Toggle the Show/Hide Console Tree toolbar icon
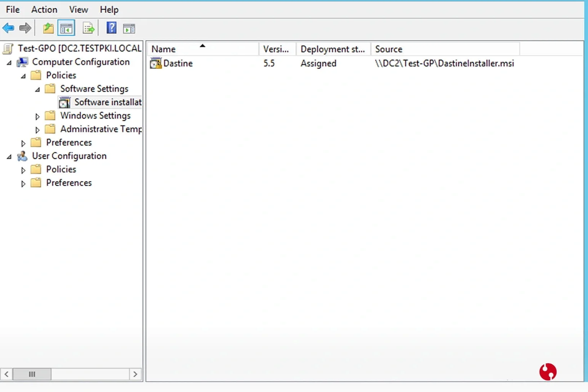The height and width of the screenshot is (392, 588). pos(66,28)
